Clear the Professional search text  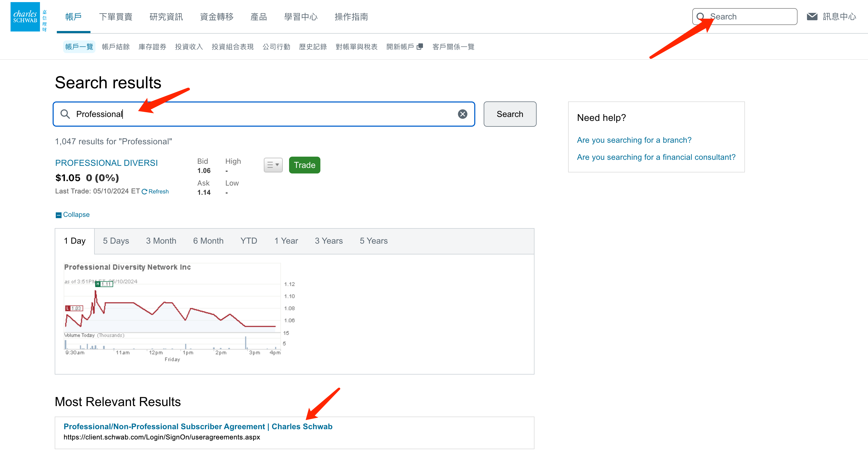click(x=462, y=114)
